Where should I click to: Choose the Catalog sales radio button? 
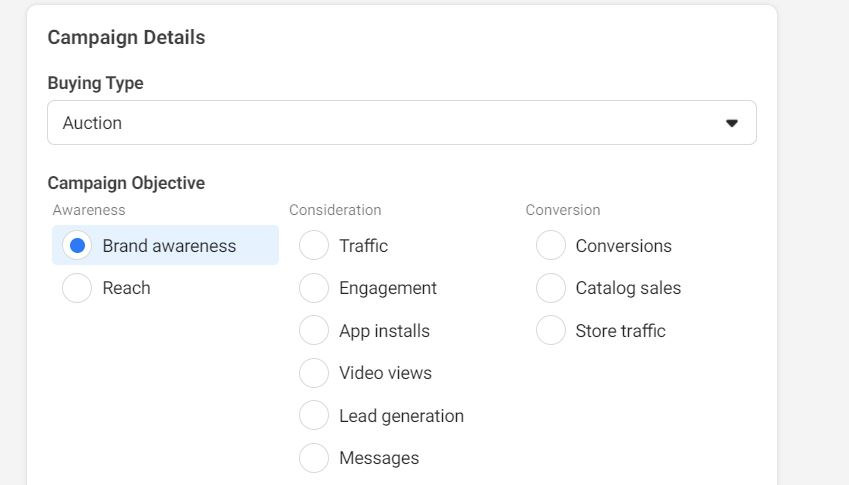point(551,288)
